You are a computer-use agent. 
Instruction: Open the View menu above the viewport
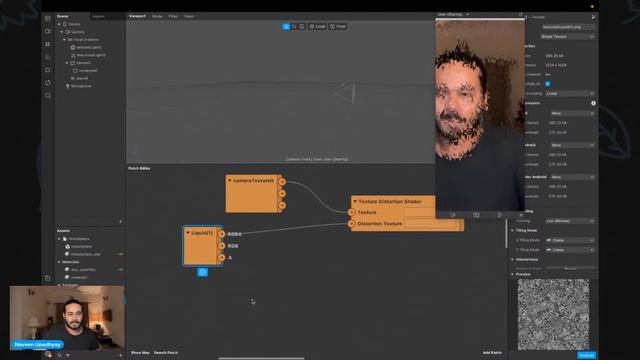coord(189,16)
